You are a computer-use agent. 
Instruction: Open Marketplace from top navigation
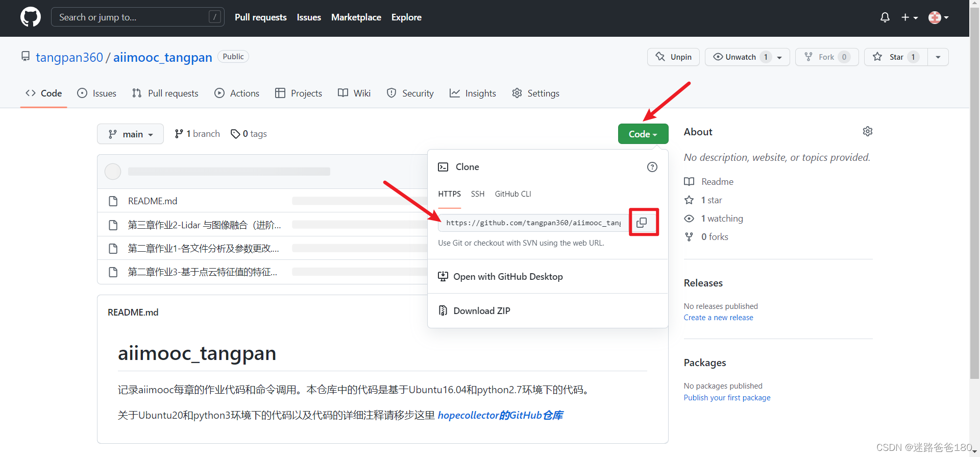pyautogui.click(x=356, y=17)
